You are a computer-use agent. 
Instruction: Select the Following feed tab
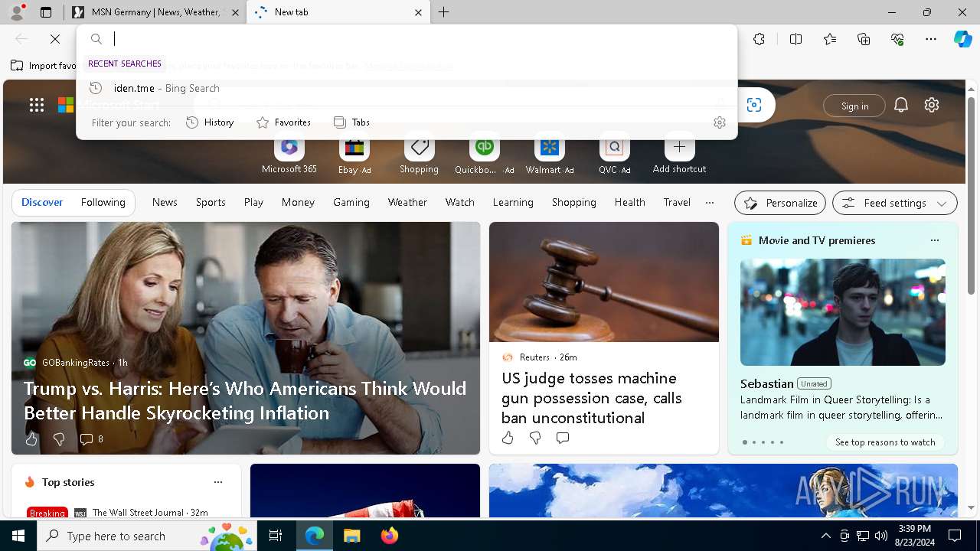pyautogui.click(x=103, y=203)
